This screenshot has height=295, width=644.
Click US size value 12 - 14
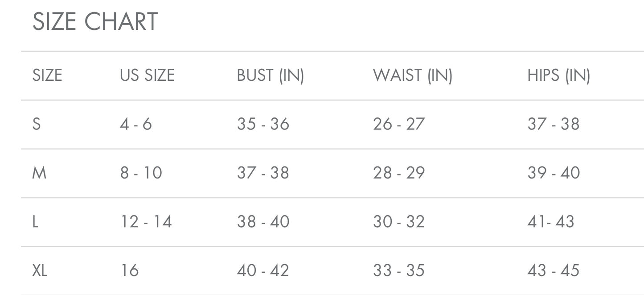point(146,222)
